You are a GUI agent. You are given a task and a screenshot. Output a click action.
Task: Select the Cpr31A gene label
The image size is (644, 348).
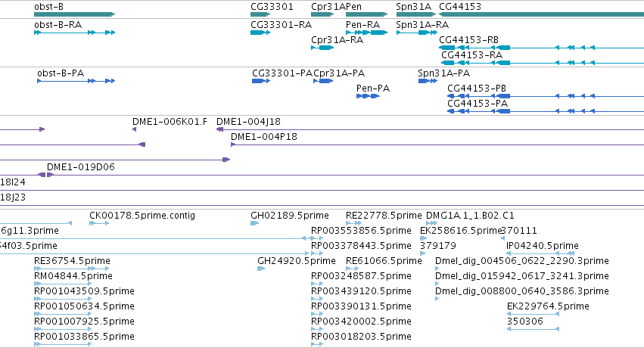[328, 7]
